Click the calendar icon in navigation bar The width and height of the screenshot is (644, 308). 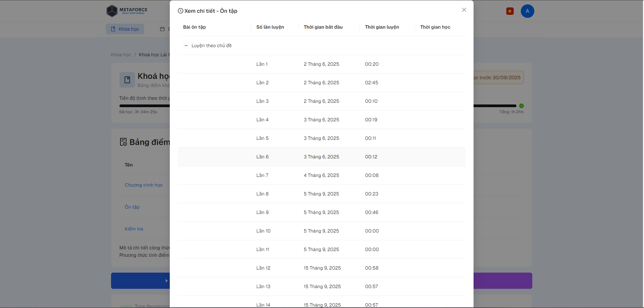(162, 29)
